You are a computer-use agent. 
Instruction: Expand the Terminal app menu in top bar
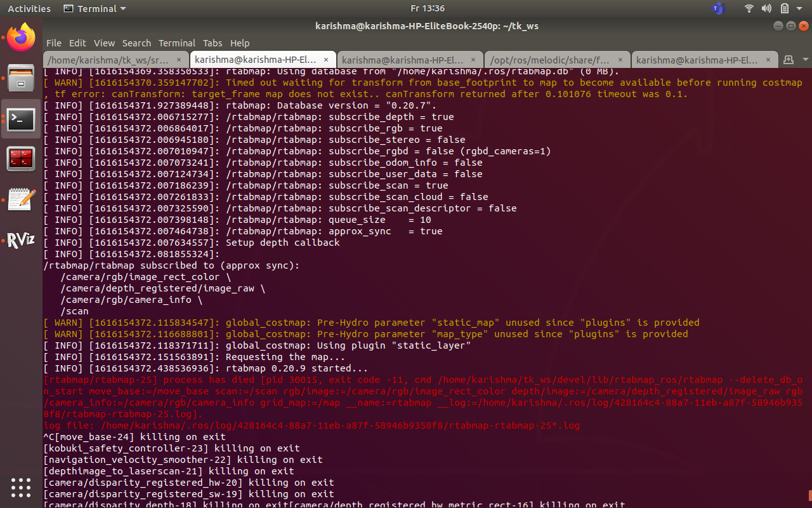[95, 9]
